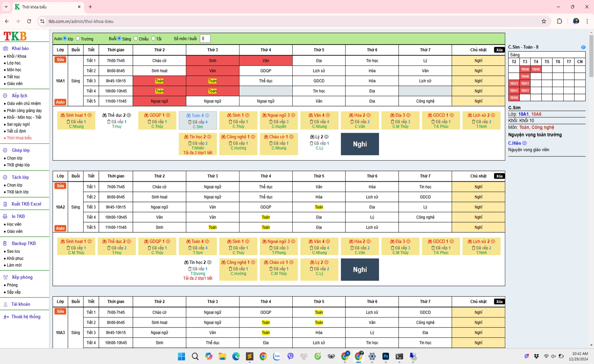The image size is (594, 364).
Task: Click the Xuất TKB Excel file icon
Action: tap(5, 204)
